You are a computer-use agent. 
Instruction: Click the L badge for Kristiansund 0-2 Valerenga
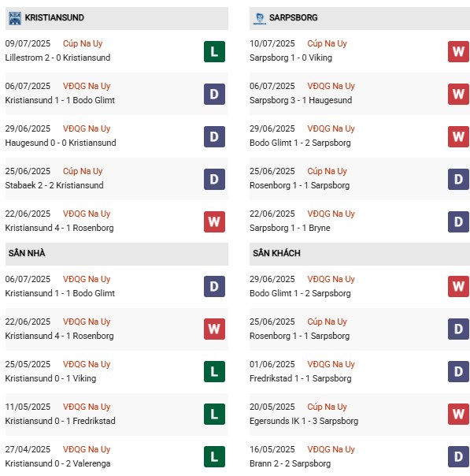pyautogui.click(x=214, y=456)
